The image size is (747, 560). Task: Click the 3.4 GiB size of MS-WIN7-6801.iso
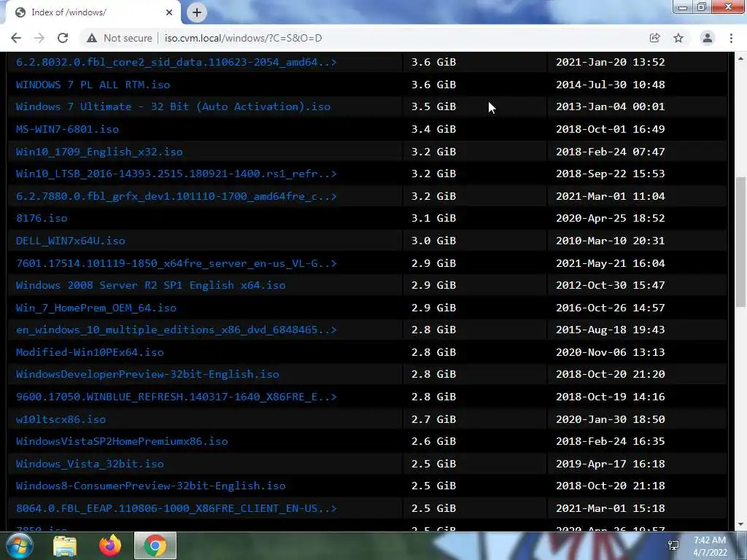click(x=433, y=129)
